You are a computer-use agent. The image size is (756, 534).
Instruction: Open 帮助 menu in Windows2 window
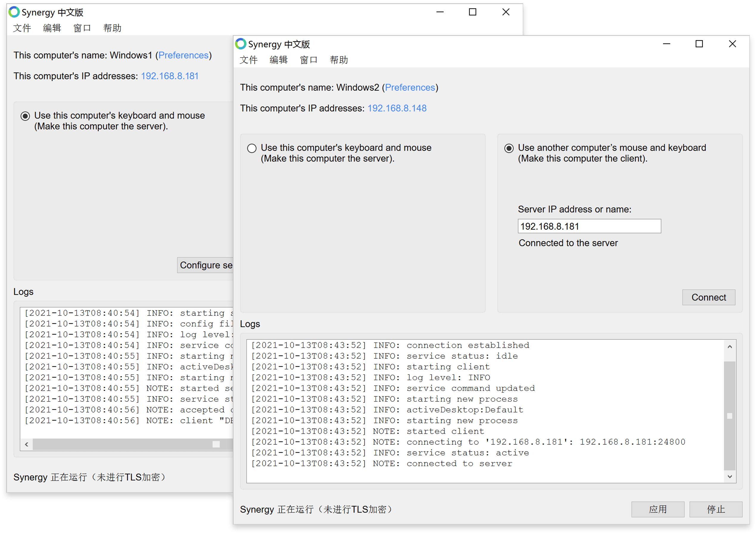pyautogui.click(x=339, y=60)
